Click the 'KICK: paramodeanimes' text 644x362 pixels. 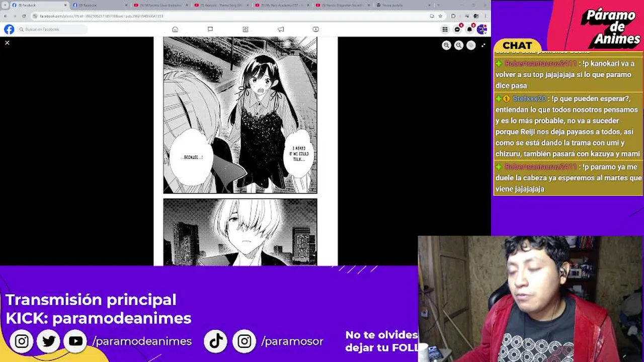tap(98, 318)
